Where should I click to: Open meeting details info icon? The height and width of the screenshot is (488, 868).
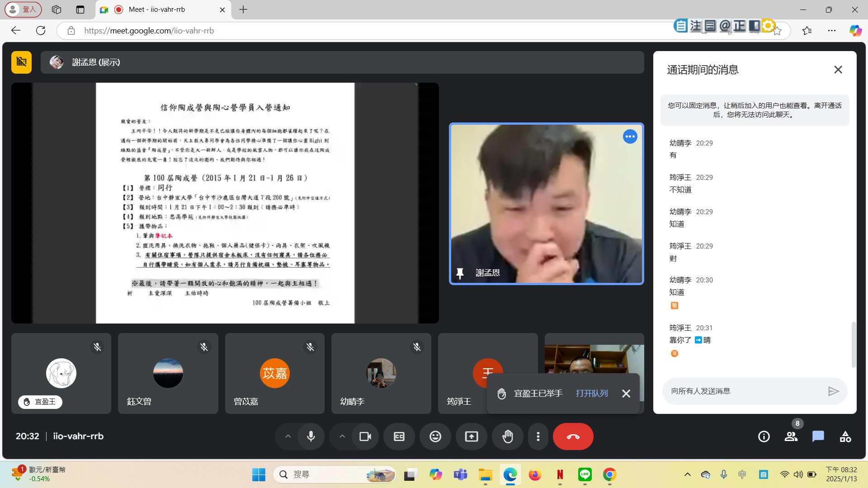[x=764, y=436]
